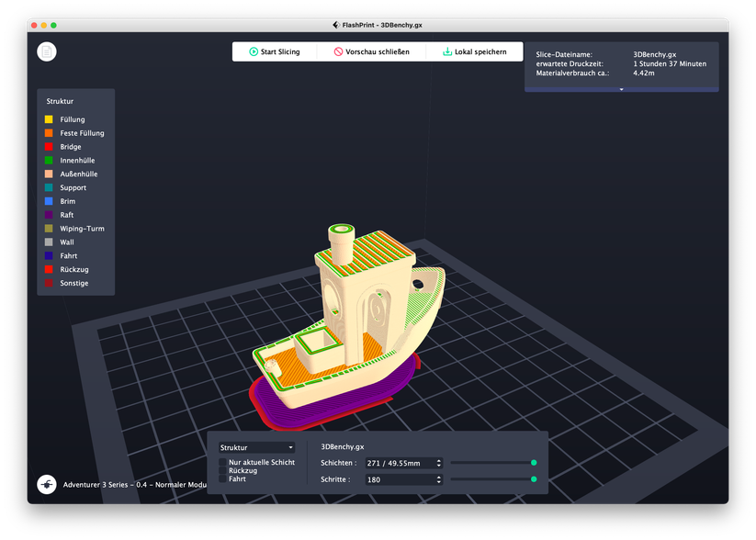The image size is (756, 540).
Task: Click the Start Slicing play icon
Action: (x=253, y=52)
